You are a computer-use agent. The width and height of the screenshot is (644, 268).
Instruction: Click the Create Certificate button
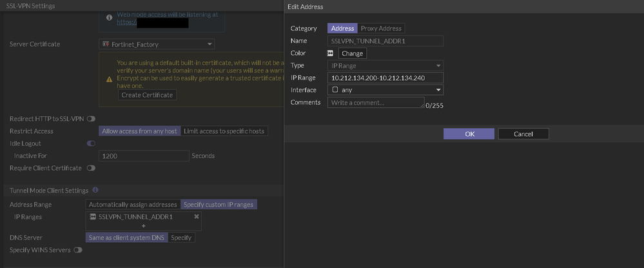point(147,95)
